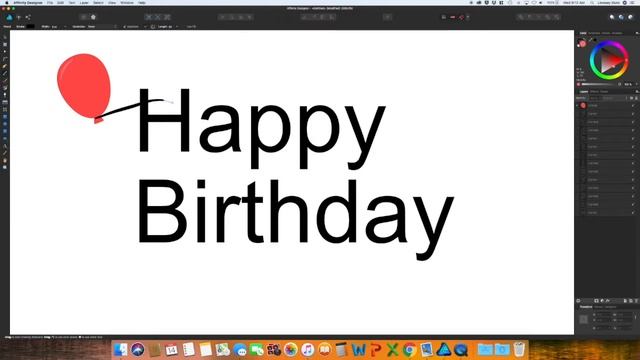The height and width of the screenshot is (360, 640).
Task: Click the red fill colour circle in Colour panel
Action: pyautogui.click(x=583, y=43)
